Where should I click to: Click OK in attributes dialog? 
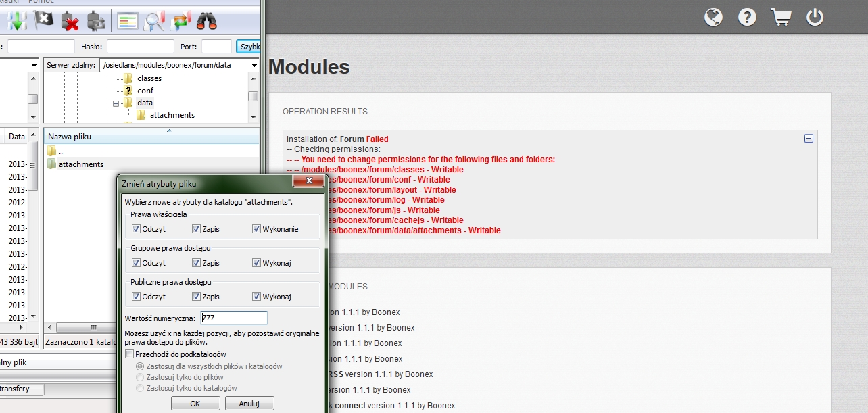click(x=195, y=404)
